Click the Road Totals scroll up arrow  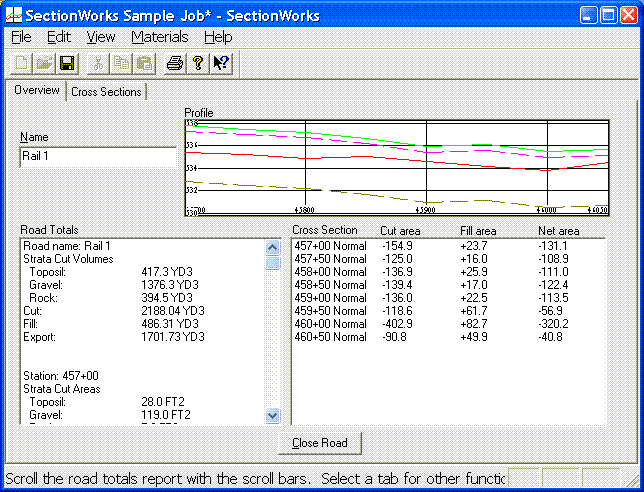click(x=273, y=247)
